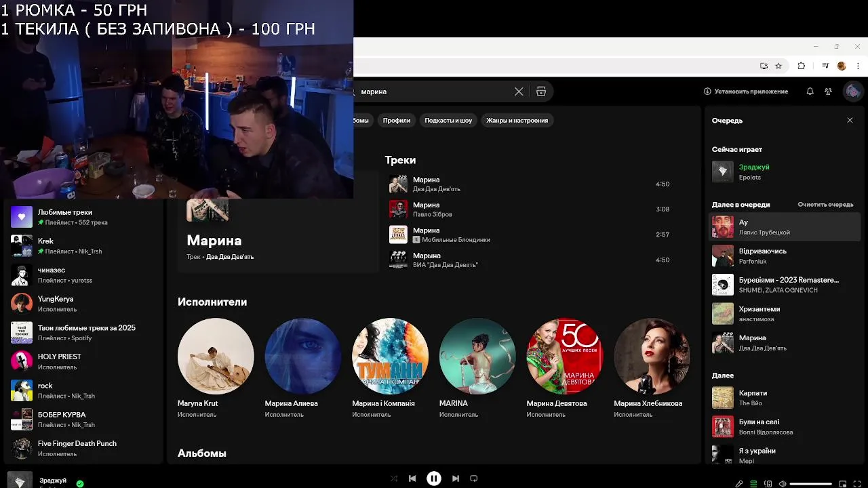Image resolution: width=868 pixels, height=488 pixels.
Task: Skip to next track
Action: pos(456,479)
